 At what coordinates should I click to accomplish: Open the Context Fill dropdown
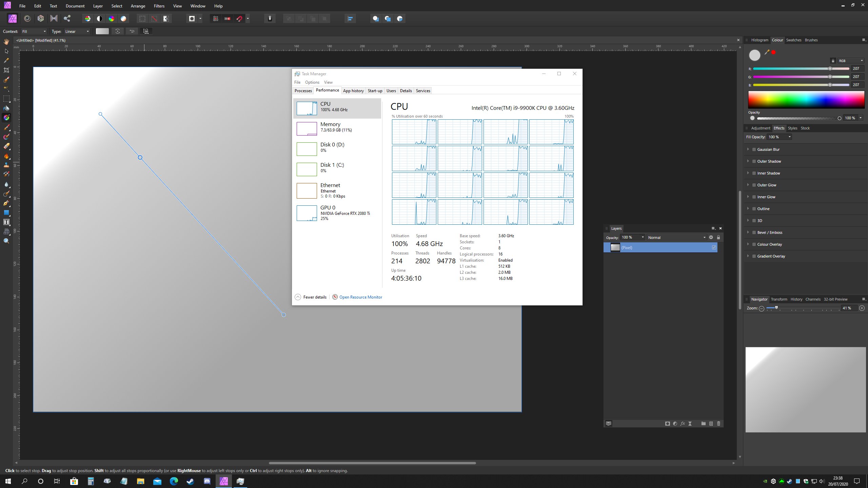[x=34, y=32]
